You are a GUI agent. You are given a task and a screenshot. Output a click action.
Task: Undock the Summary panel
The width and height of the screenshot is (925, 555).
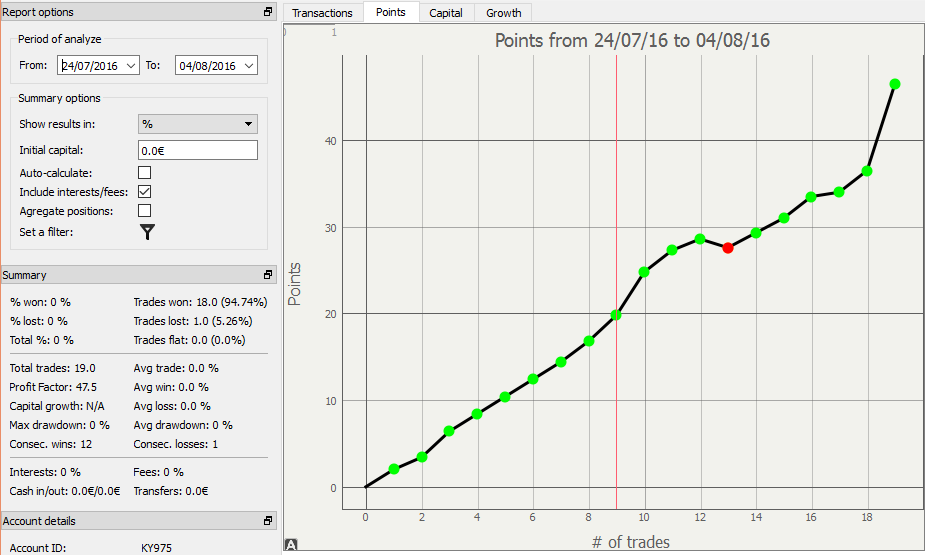pyautogui.click(x=268, y=275)
